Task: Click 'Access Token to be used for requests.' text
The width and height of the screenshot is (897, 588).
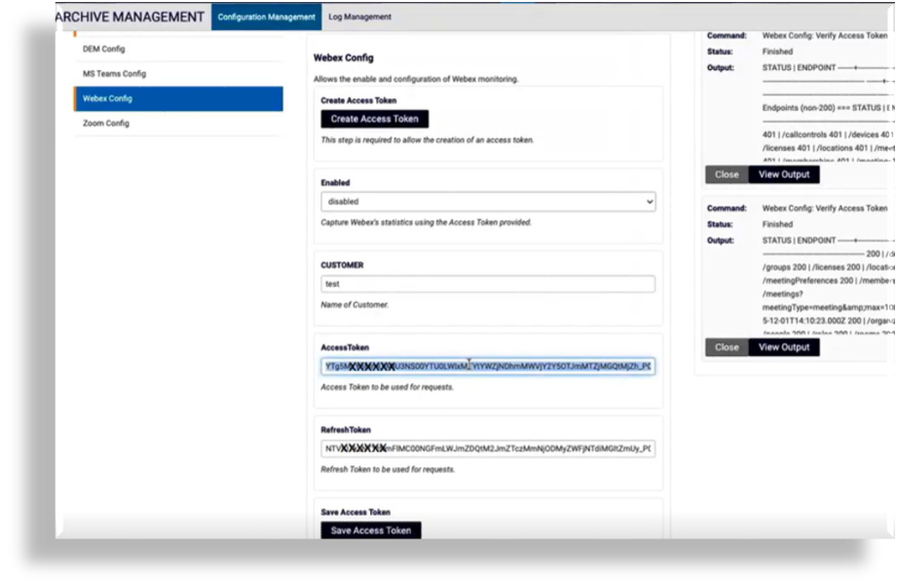Action: tap(388, 387)
